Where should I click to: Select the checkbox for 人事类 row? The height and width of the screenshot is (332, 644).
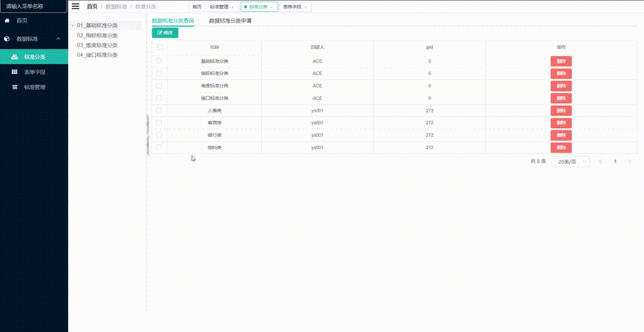[159, 110]
